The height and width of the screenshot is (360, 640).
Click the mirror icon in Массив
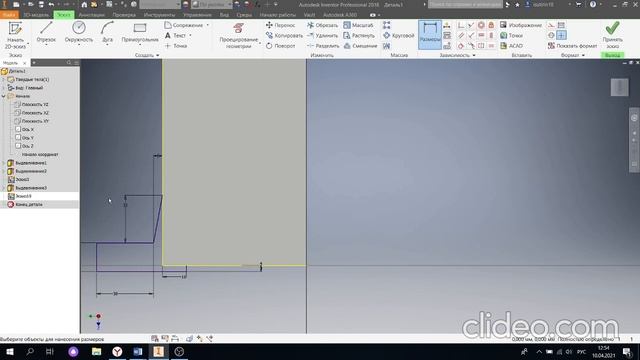[x=387, y=46]
